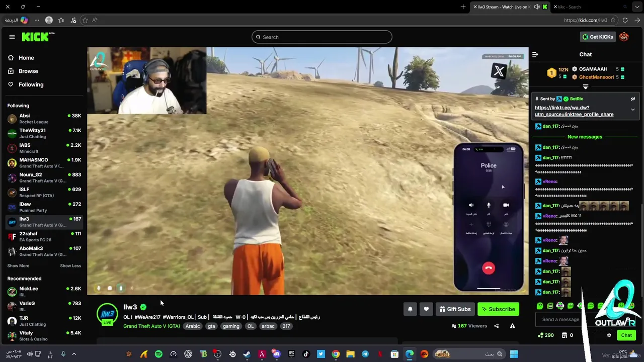The width and height of the screenshot is (644, 362).
Task: Click the X logo in stream
Action: 499,71
